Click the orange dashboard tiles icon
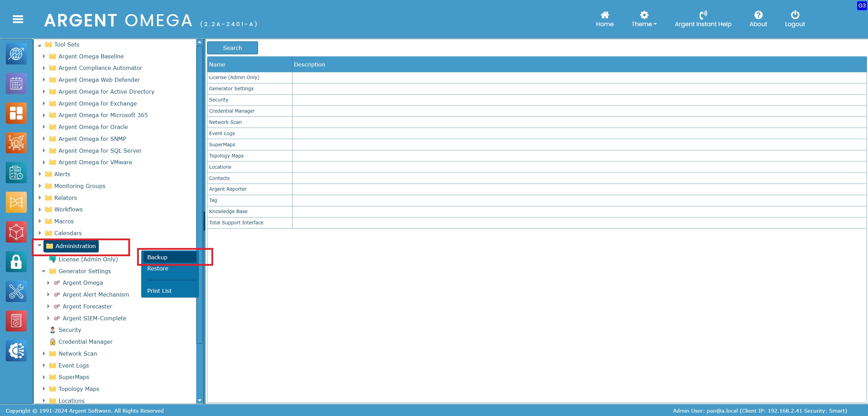 pos(16,113)
